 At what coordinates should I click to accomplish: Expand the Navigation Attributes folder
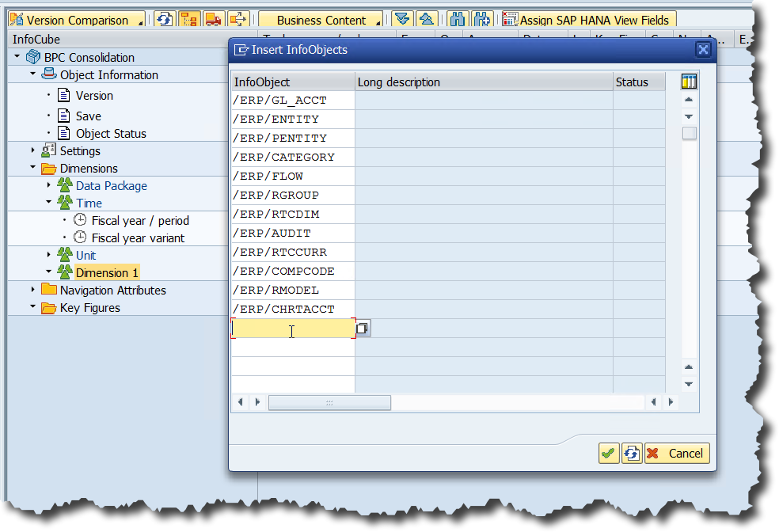pos(33,290)
